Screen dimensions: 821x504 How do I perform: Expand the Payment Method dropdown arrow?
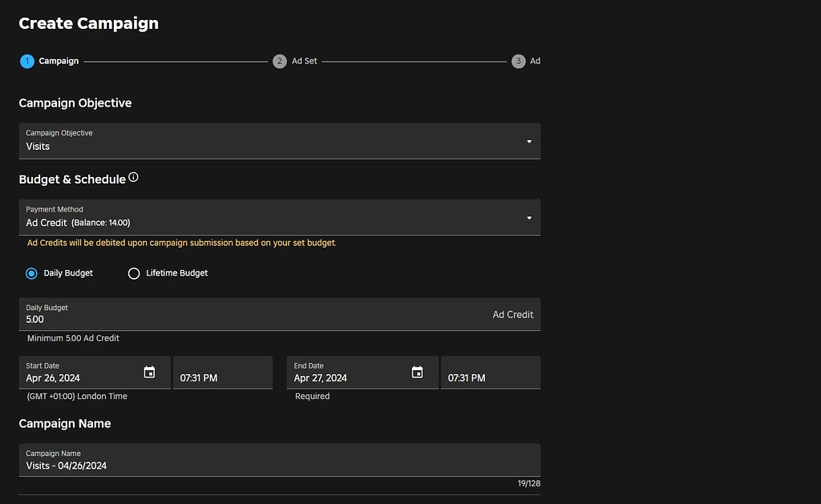pos(529,218)
